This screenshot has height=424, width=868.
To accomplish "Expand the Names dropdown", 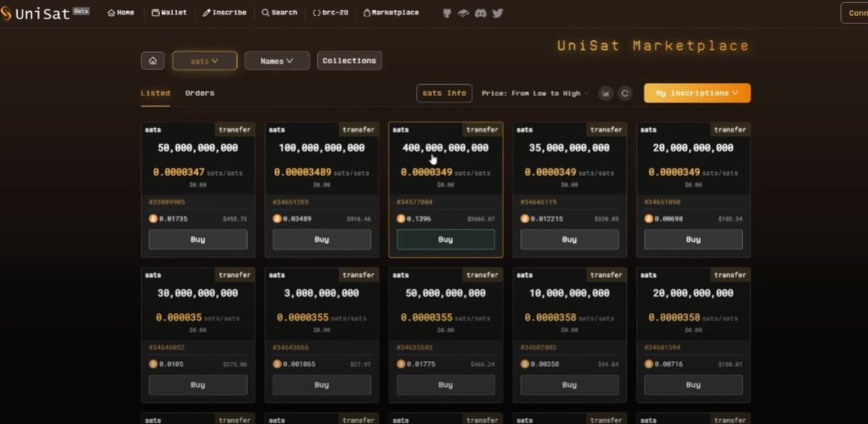I will click(277, 61).
